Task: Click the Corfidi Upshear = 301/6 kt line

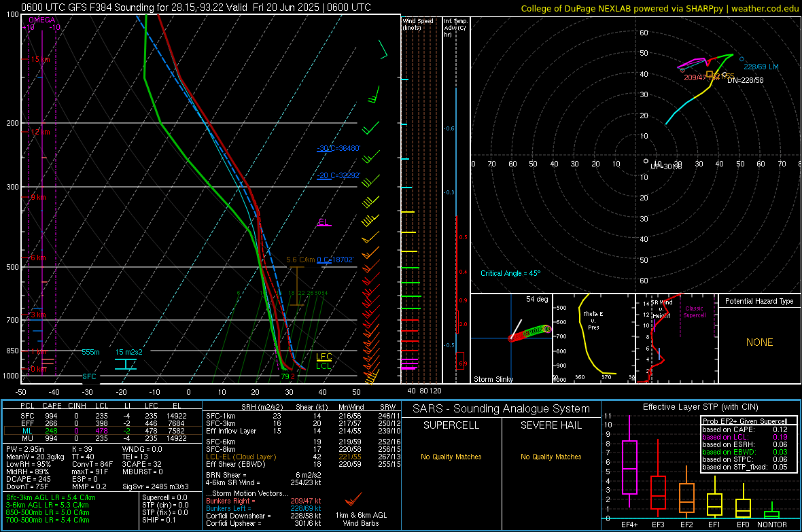Action: [264, 522]
